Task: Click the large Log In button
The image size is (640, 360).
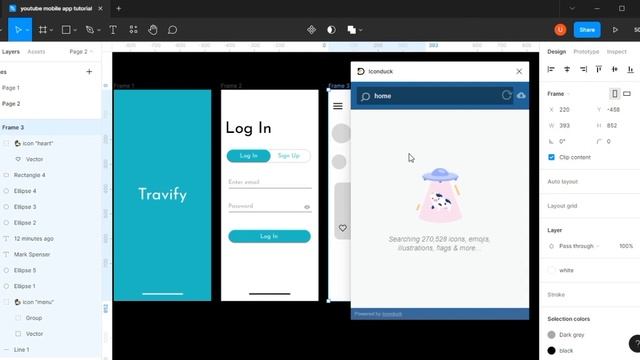Action: coord(269,236)
